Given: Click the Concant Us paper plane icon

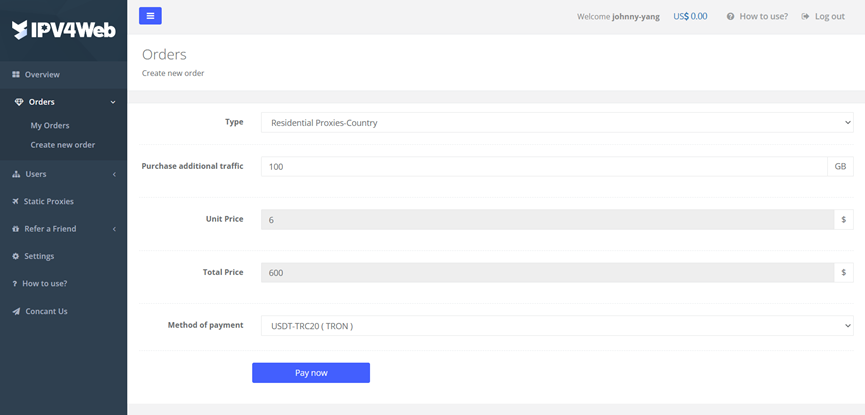Looking at the screenshot, I should pos(16,311).
